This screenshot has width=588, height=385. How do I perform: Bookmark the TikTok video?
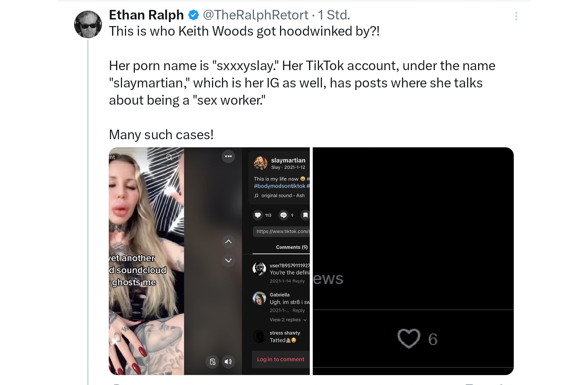coord(305,215)
